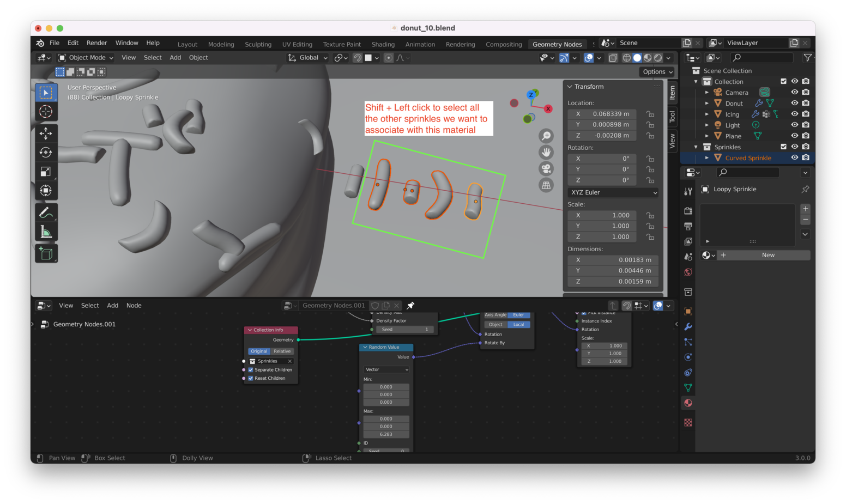Toggle camera view gizmo button
Viewport: 846px width, 504px height.
(546, 169)
